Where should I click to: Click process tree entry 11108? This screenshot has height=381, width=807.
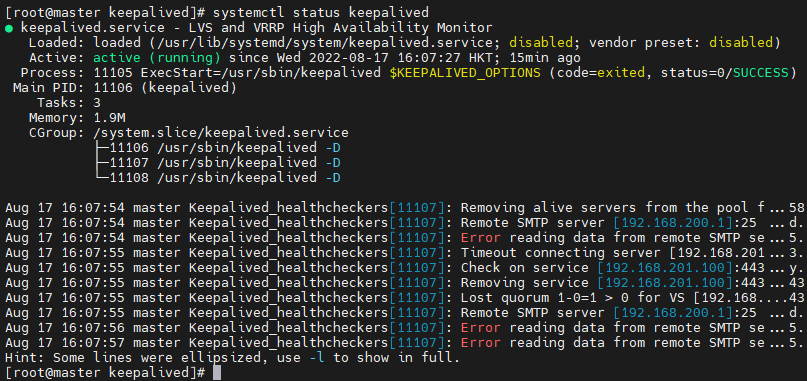217,178
